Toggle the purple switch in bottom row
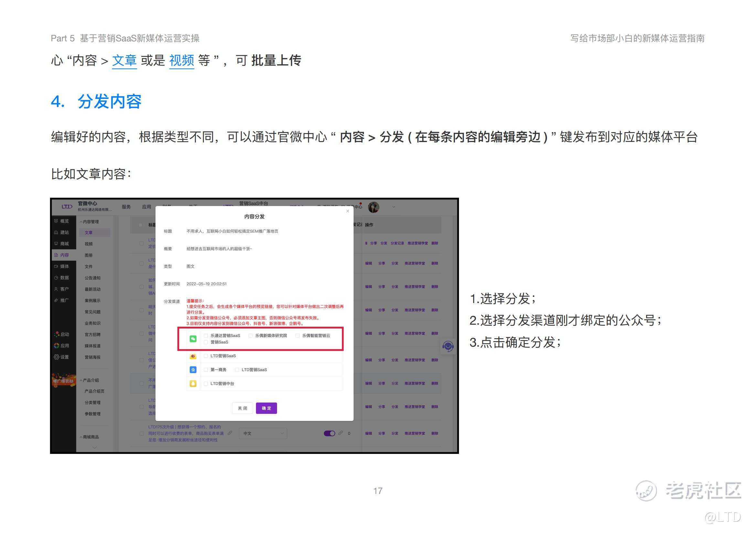The height and width of the screenshot is (534, 756). pos(329,433)
